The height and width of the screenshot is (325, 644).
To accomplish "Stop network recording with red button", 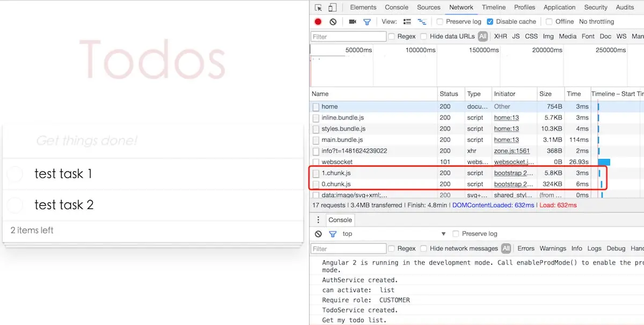I will 318,22.
